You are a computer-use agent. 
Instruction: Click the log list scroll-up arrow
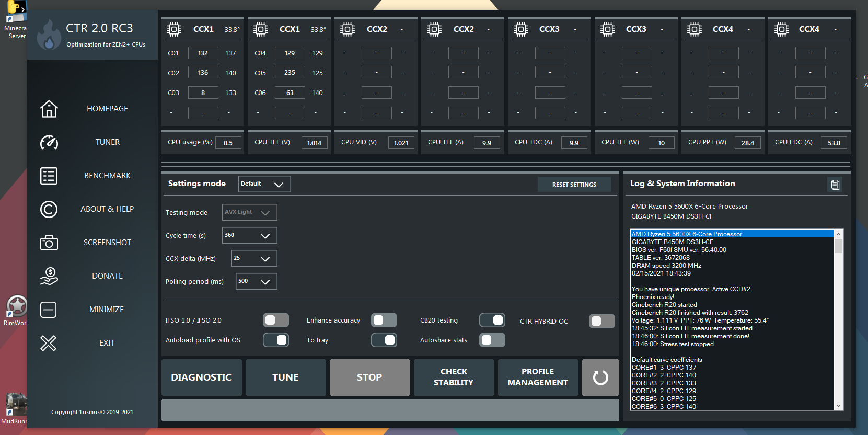tap(839, 234)
